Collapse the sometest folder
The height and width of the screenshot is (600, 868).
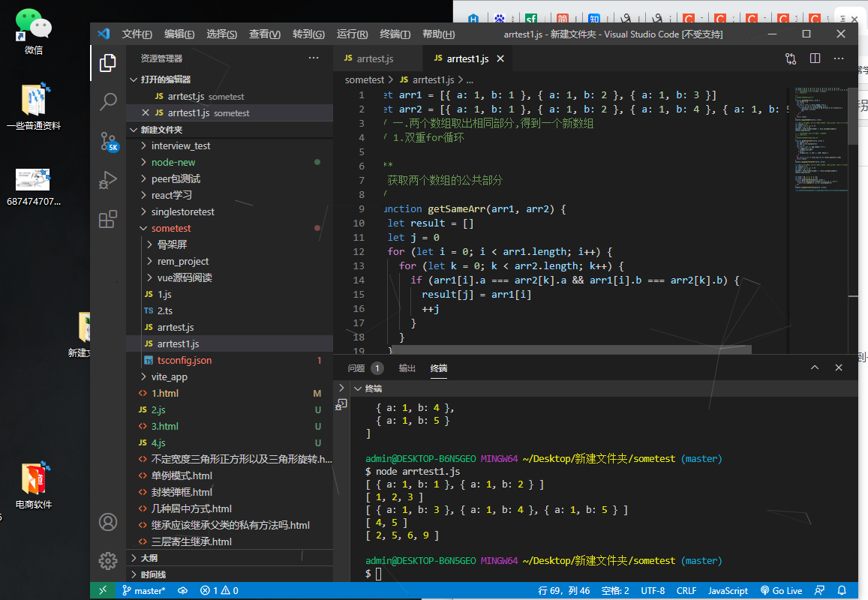click(170, 228)
